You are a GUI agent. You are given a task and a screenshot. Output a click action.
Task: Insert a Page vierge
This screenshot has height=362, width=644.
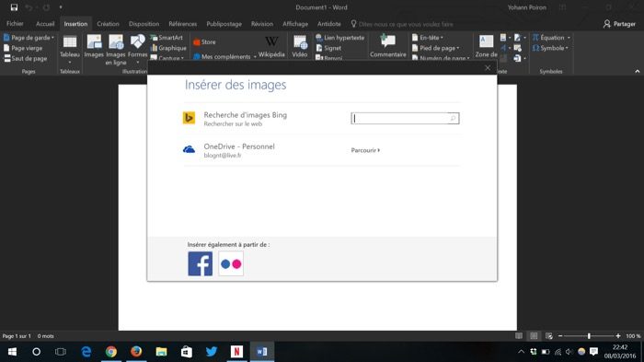pos(23,48)
